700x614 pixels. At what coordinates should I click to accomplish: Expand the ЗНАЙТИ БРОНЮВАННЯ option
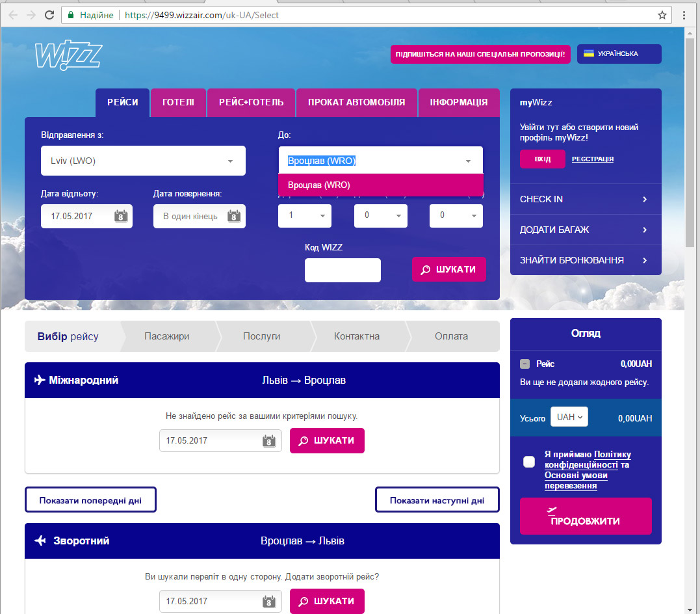point(586,260)
